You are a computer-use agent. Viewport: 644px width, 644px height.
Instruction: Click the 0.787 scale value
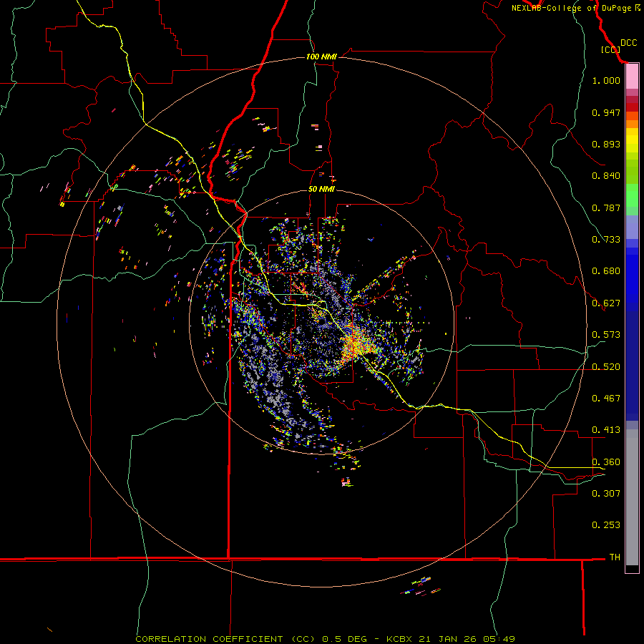[x=606, y=208]
